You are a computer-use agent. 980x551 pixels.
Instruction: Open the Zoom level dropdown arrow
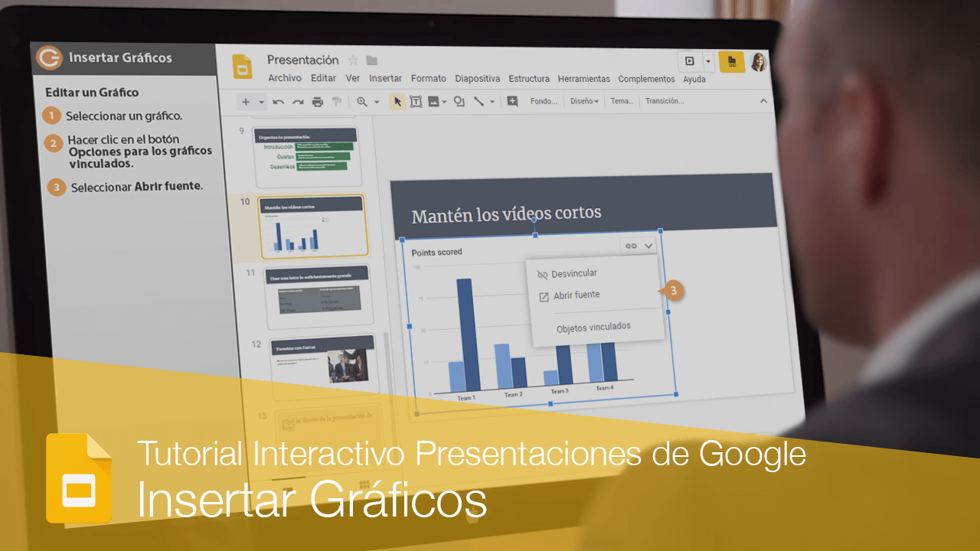[x=377, y=102]
